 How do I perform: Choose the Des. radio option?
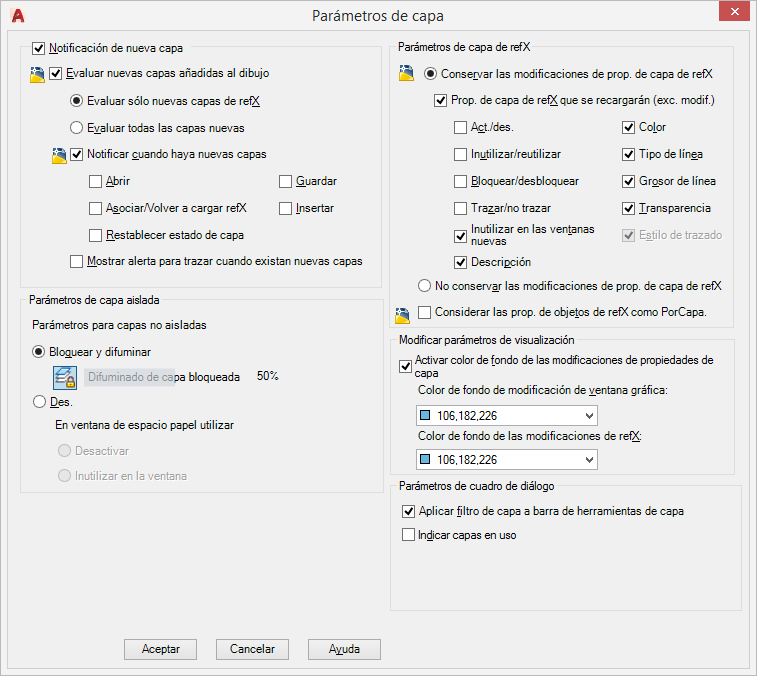[x=40, y=401]
